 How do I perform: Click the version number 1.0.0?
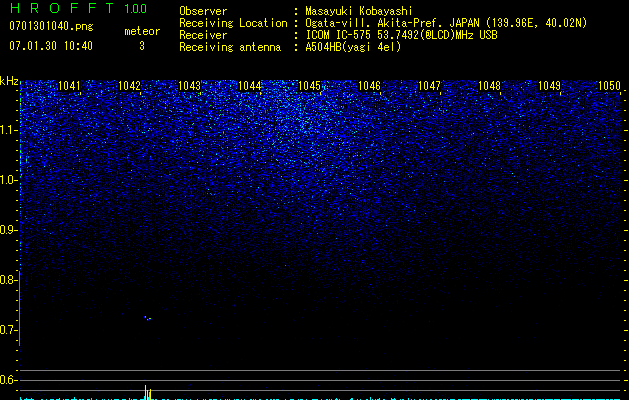click(135, 8)
